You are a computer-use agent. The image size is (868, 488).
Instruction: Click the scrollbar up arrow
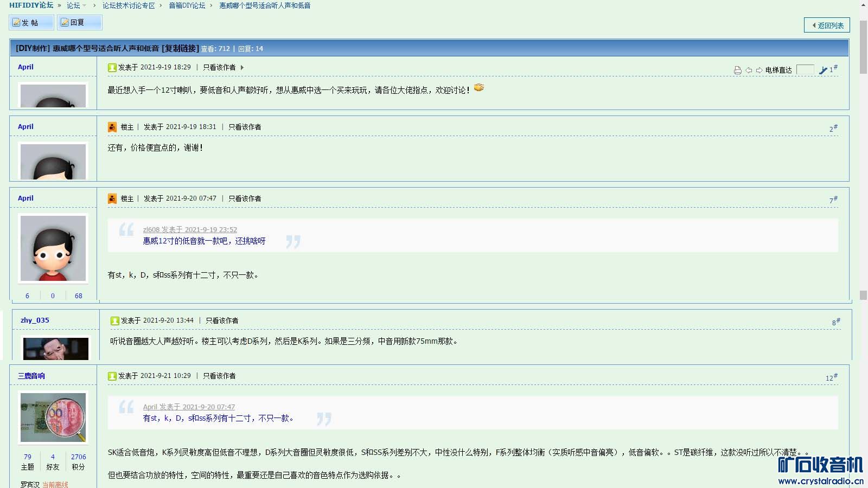(863, 5)
